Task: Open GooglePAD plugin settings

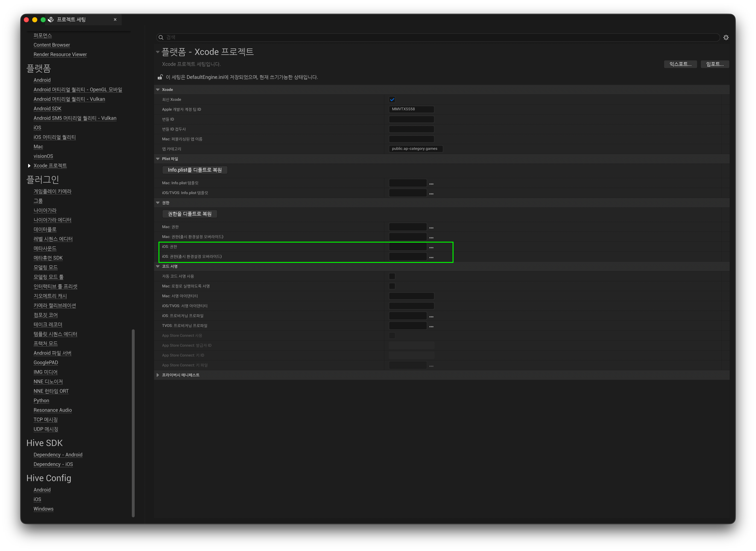Action: pos(46,363)
